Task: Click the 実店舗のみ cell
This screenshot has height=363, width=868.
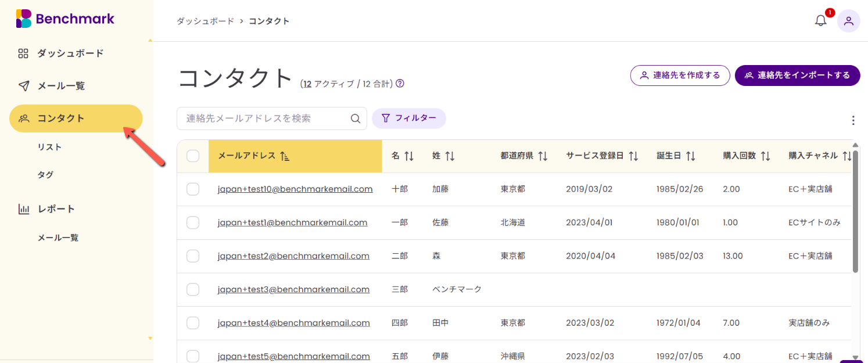Action: click(x=810, y=323)
